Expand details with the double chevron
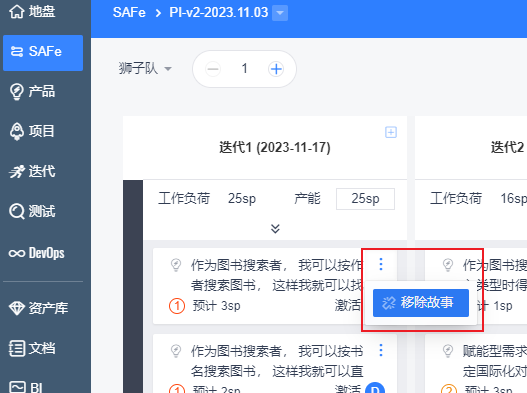This screenshot has height=393, width=527. 275,229
